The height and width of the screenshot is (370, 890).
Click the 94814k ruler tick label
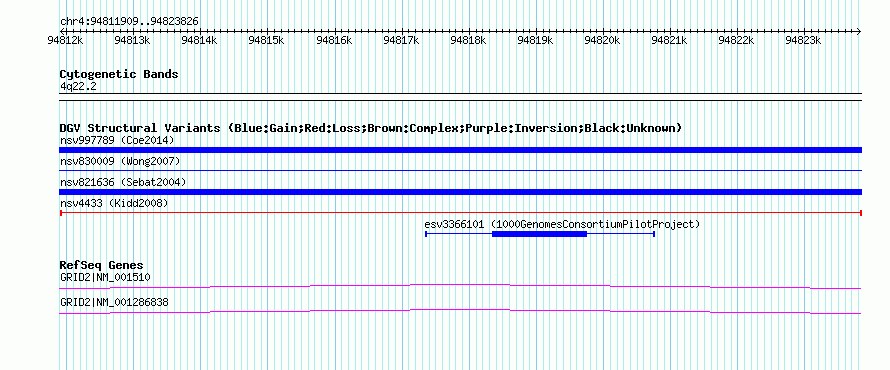200,40
